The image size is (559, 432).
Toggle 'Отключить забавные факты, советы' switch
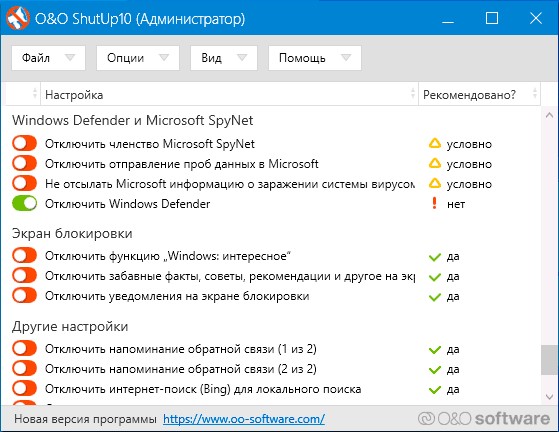(x=25, y=276)
